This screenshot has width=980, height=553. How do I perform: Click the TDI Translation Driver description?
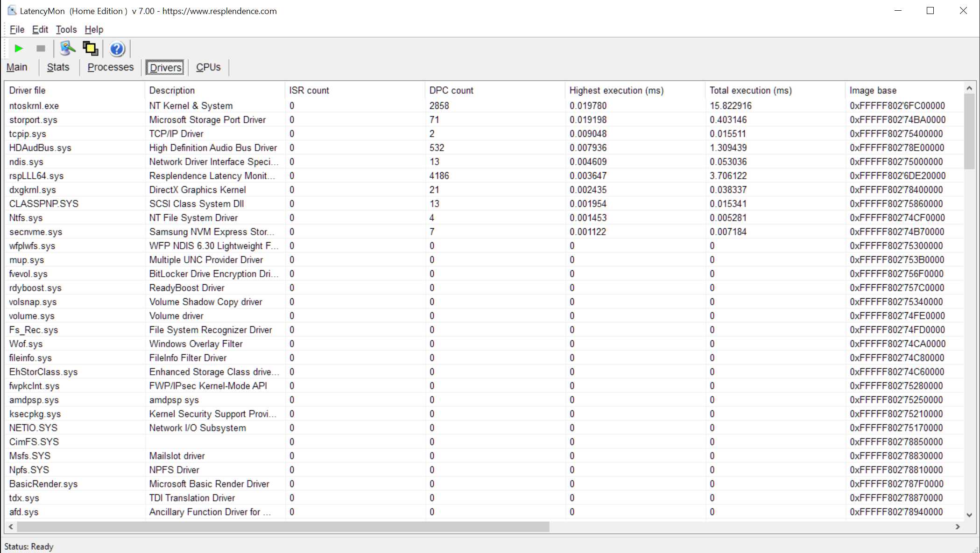(192, 498)
